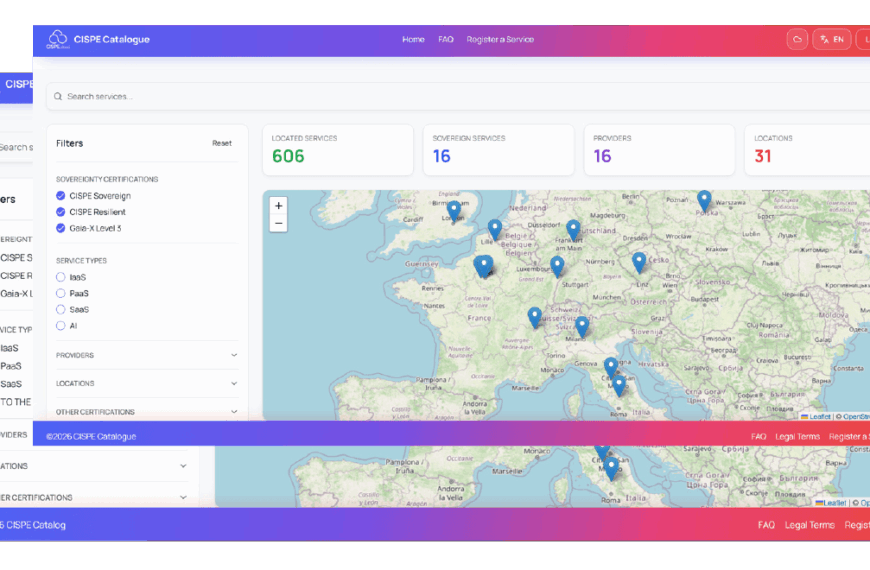Select the map marker near Lille
870x570 pixels.
click(494, 230)
